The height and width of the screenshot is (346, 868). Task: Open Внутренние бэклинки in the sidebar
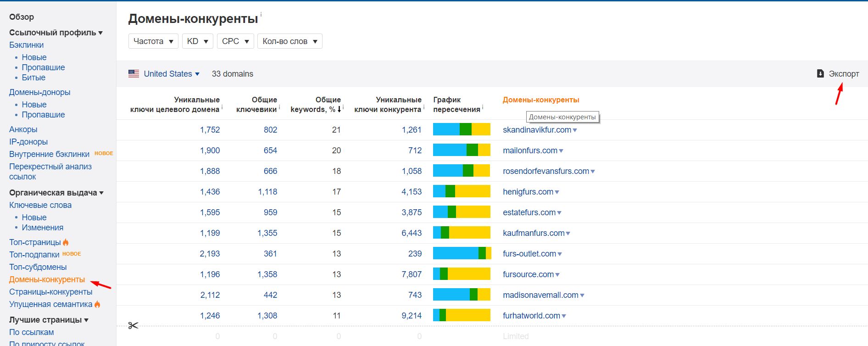click(49, 154)
